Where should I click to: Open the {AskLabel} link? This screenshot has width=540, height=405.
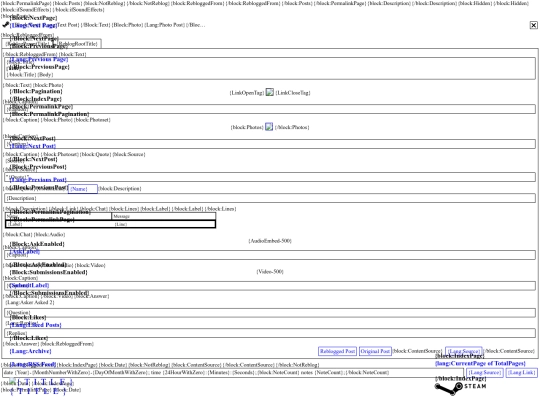(24, 251)
